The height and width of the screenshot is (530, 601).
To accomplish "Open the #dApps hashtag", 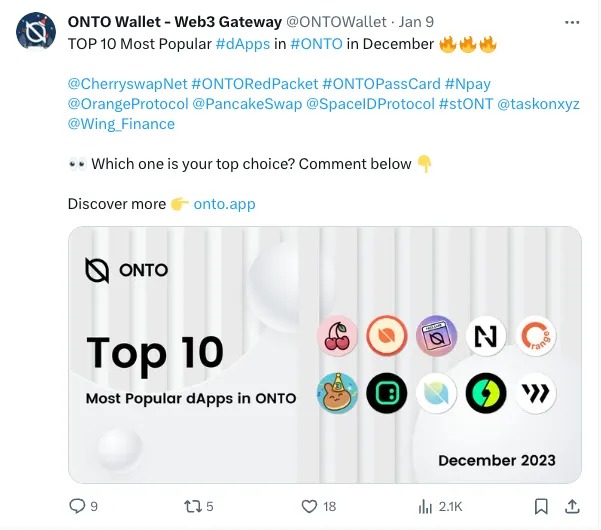I will pos(241,43).
